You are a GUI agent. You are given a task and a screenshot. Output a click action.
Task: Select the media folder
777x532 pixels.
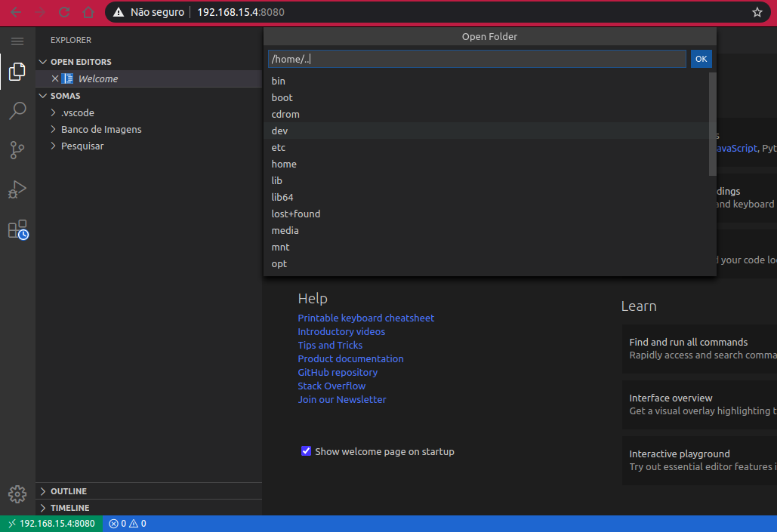(x=486, y=230)
